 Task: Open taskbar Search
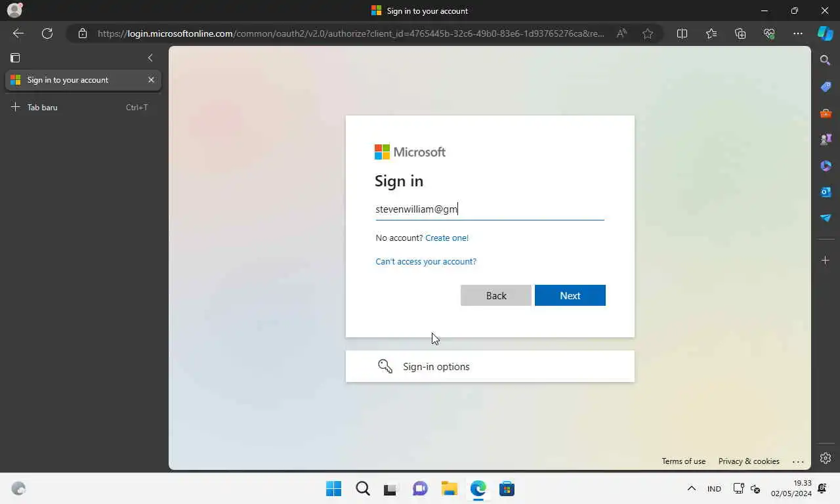362,489
